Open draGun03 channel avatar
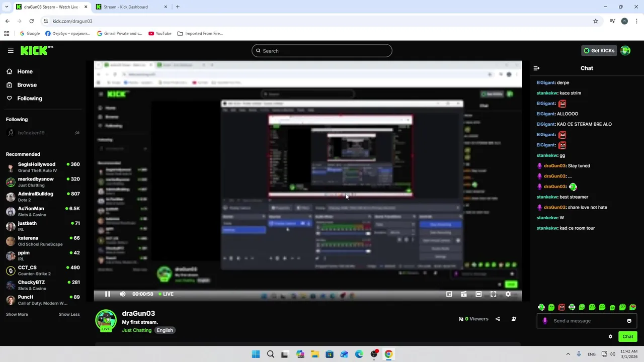This screenshot has width=644, height=362. 106,321
